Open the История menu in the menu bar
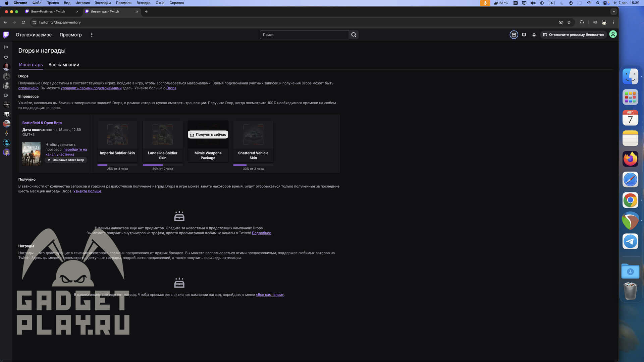The image size is (644, 362). (x=83, y=3)
